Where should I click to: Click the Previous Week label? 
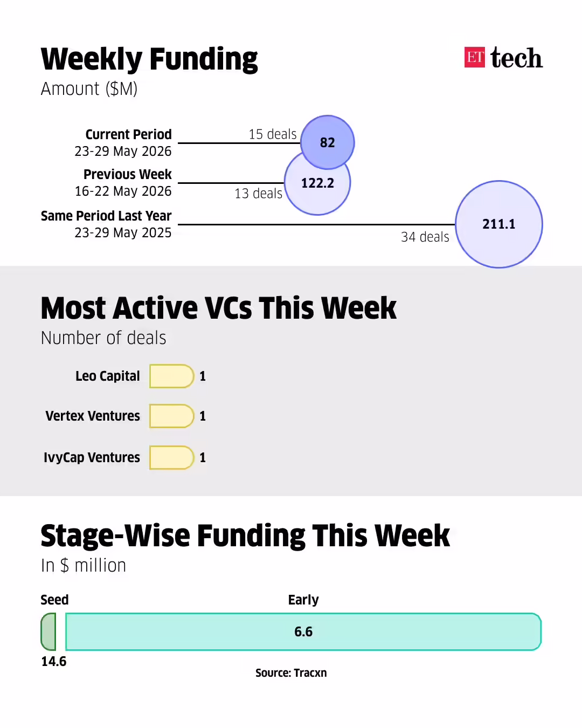tap(128, 174)
